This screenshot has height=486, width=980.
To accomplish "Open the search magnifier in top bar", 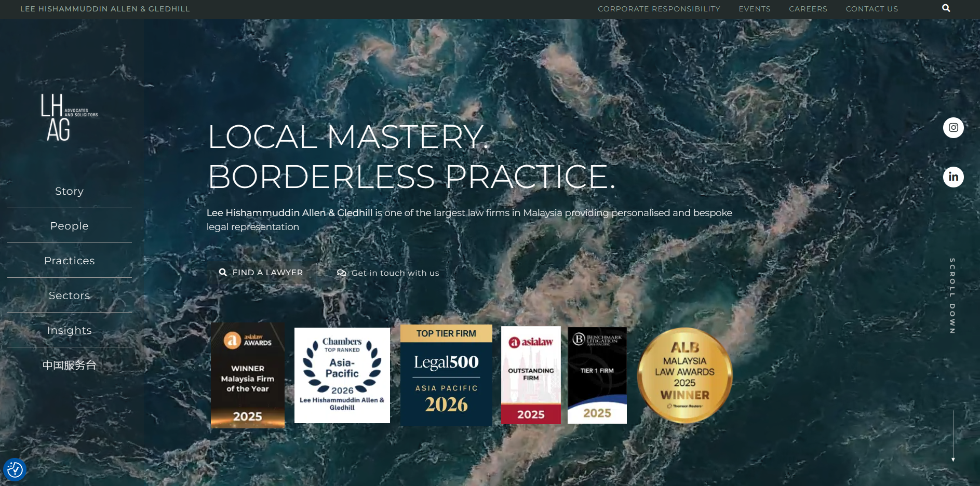I will pyautogui.click(x=946, y=8).
